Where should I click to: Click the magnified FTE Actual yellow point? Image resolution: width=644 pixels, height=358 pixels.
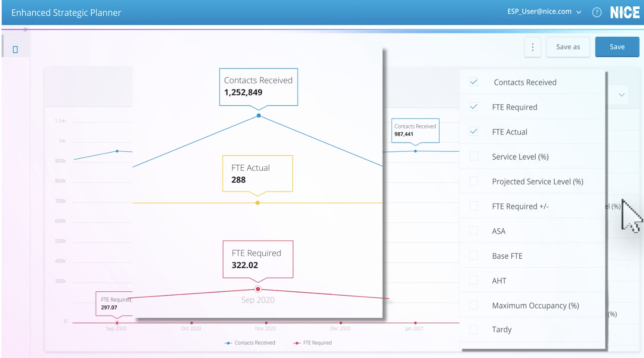(x=258, y=203)
